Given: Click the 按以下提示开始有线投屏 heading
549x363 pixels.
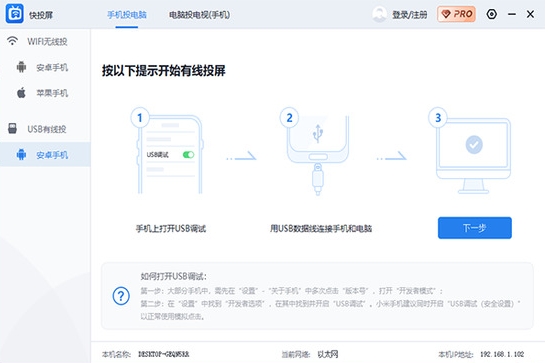Looking at the screenshot, I should point(164,71).
